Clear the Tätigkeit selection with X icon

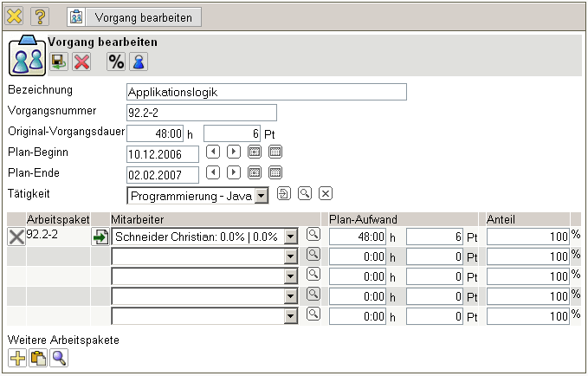[x=326, y=192]
